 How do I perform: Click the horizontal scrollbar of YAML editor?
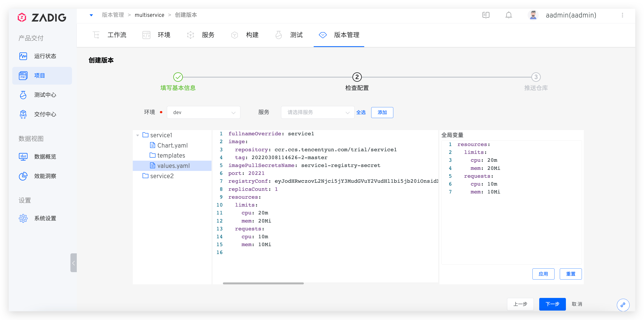263,283
